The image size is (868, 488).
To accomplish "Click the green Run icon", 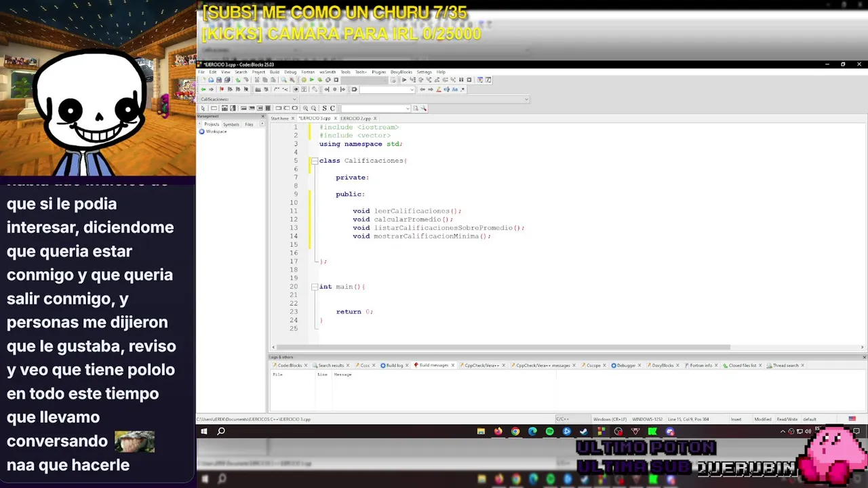I will pyautogui.click(x=312, y=79).
